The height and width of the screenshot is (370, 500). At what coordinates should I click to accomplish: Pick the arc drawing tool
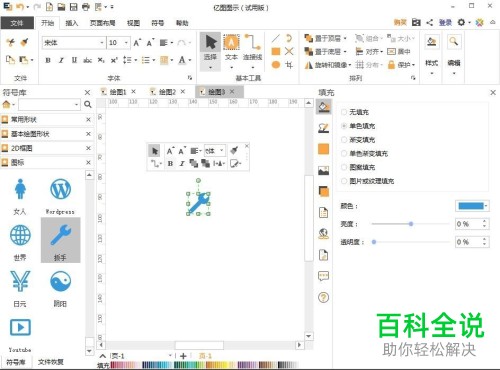coord(289,38)
